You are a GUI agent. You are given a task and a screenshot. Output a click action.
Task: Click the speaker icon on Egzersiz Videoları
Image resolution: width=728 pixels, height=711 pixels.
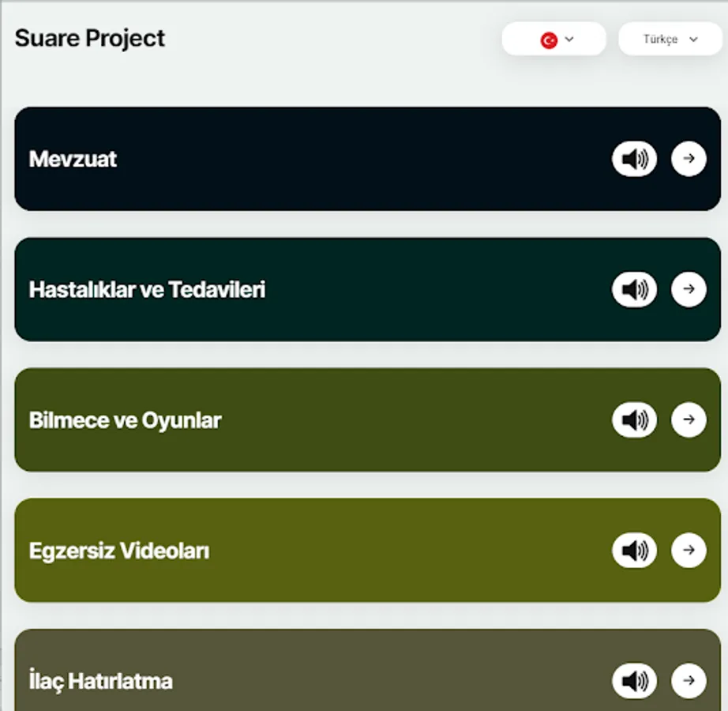tap(634, 550)
